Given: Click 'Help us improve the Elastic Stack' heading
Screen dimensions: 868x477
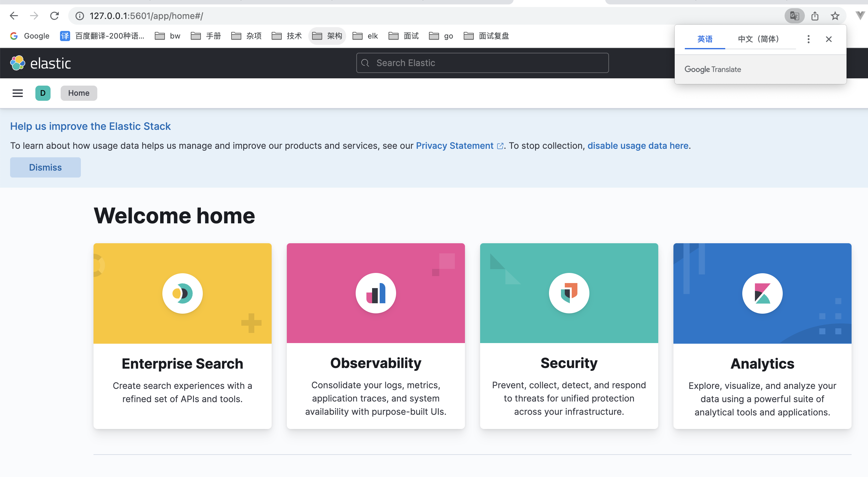Looking at the screenshot, I should (x=90, y=126).
